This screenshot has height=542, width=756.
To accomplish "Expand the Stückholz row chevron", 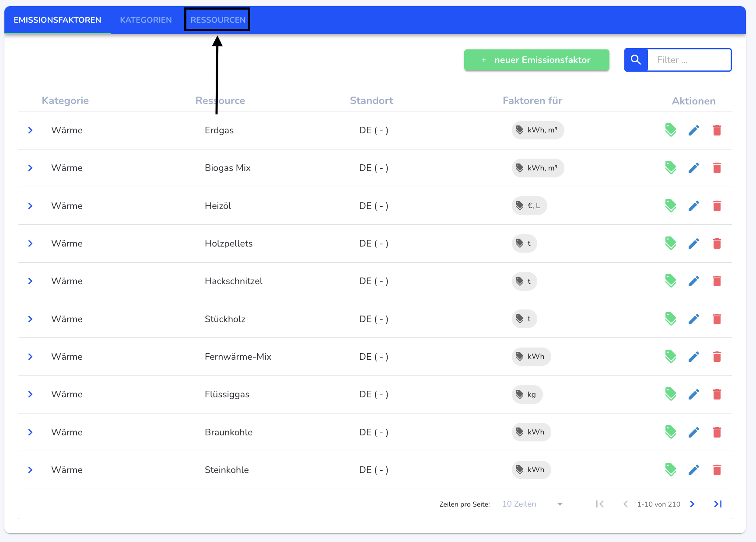I will tap(30, 319).
